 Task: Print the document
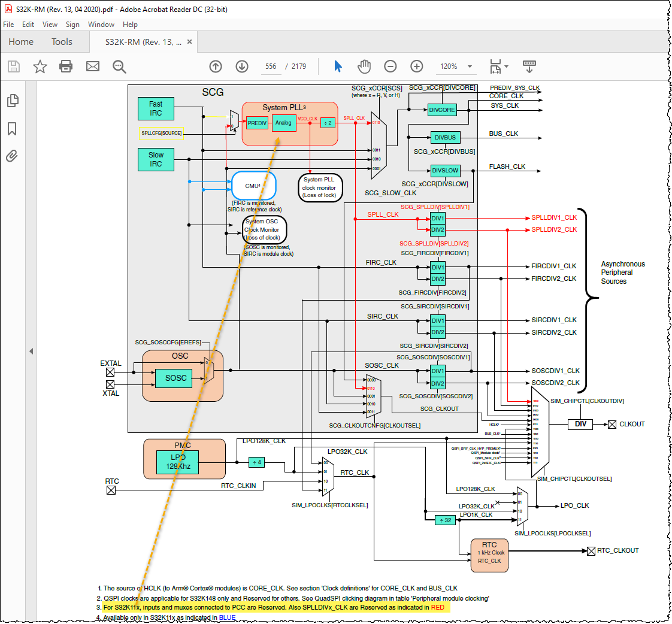66,66
